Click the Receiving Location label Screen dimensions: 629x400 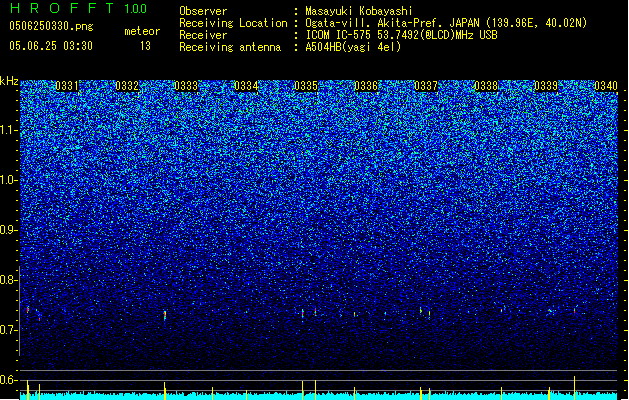233,23
